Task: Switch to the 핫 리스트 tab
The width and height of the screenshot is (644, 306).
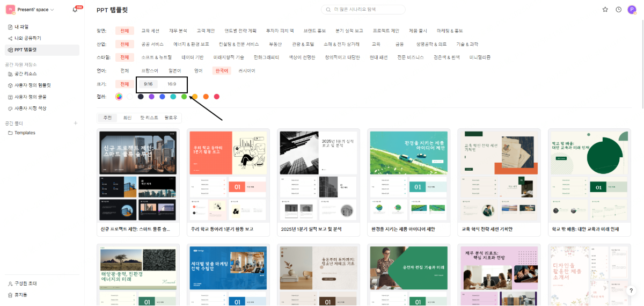Action: click(x=149, y=118)
